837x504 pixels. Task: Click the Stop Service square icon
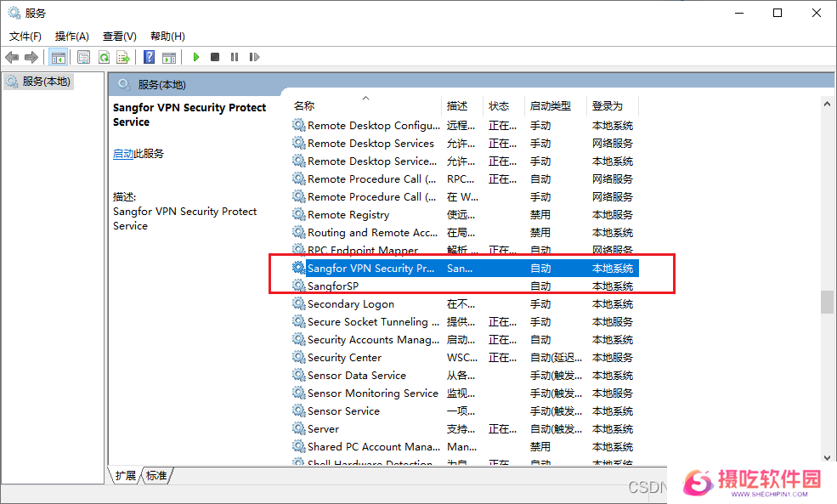click(x=215, y=57)
